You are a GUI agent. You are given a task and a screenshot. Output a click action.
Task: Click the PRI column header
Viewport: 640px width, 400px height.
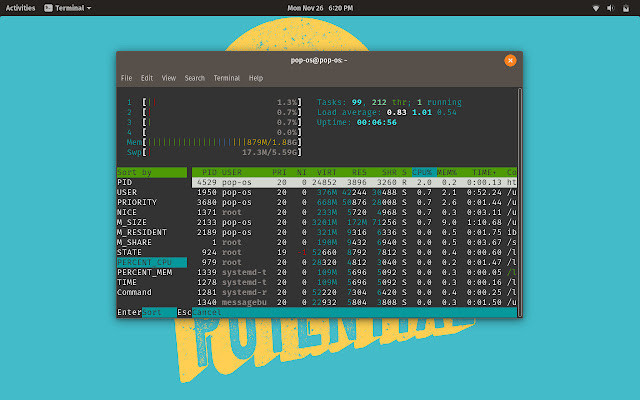(279, 172)
